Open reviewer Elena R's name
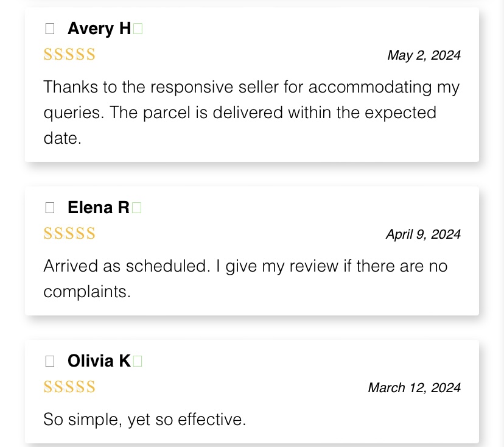The height and width of the screenshot is (447, 504). 99,208
